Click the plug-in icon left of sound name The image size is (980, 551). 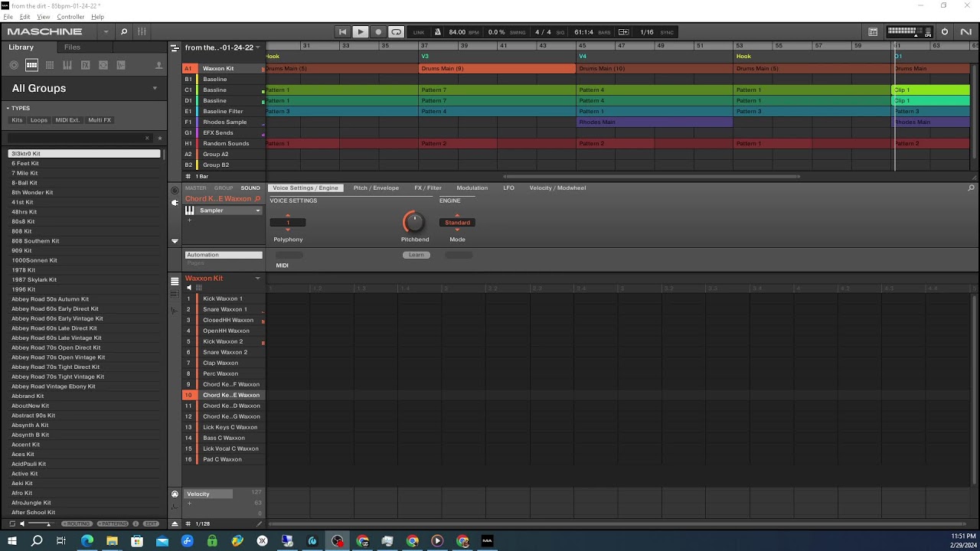coord(175,203)
